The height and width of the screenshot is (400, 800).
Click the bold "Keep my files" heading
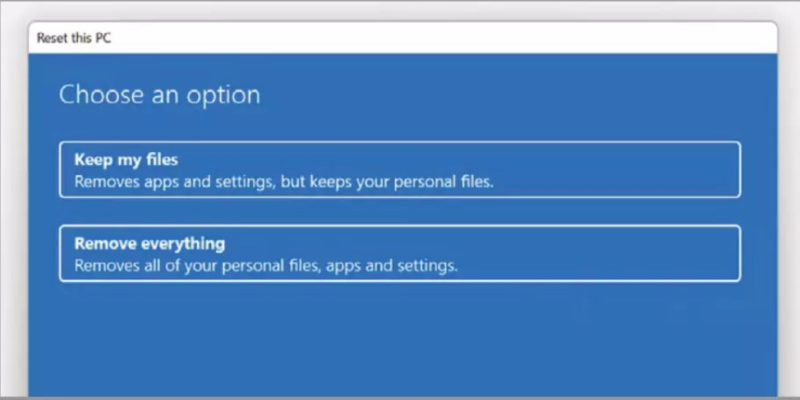coord(119,160)
